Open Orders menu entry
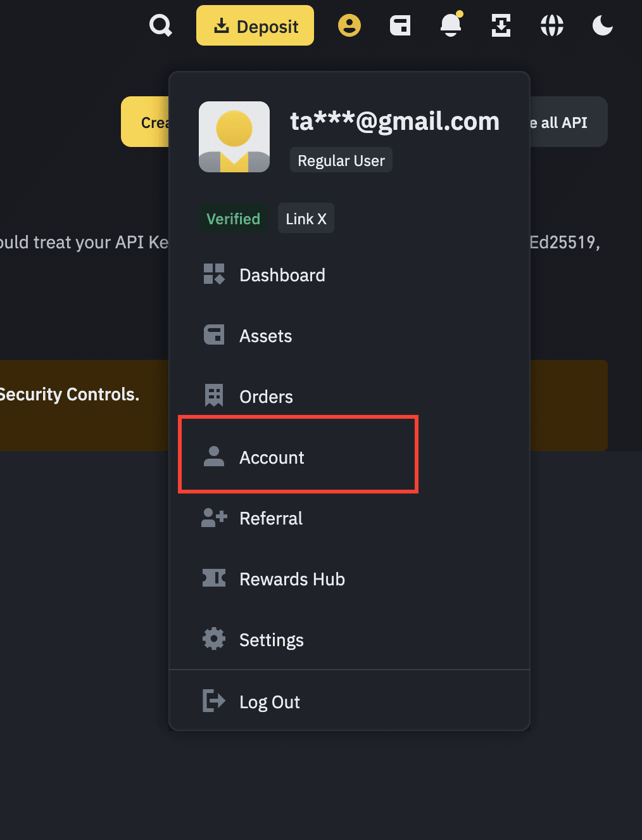Screen dimensions: 642x840 [266, 397]
